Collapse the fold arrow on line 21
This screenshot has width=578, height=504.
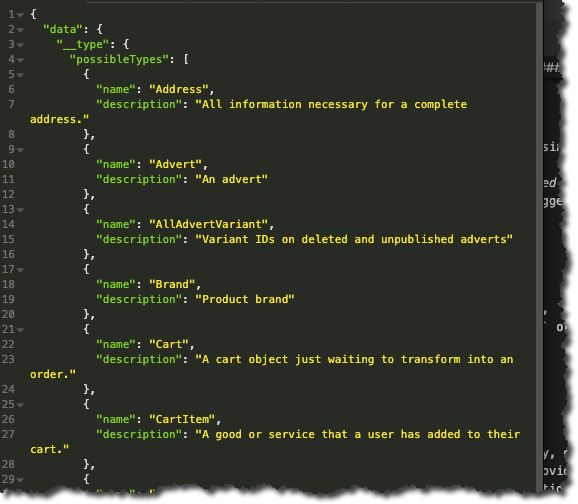(20, 330)
